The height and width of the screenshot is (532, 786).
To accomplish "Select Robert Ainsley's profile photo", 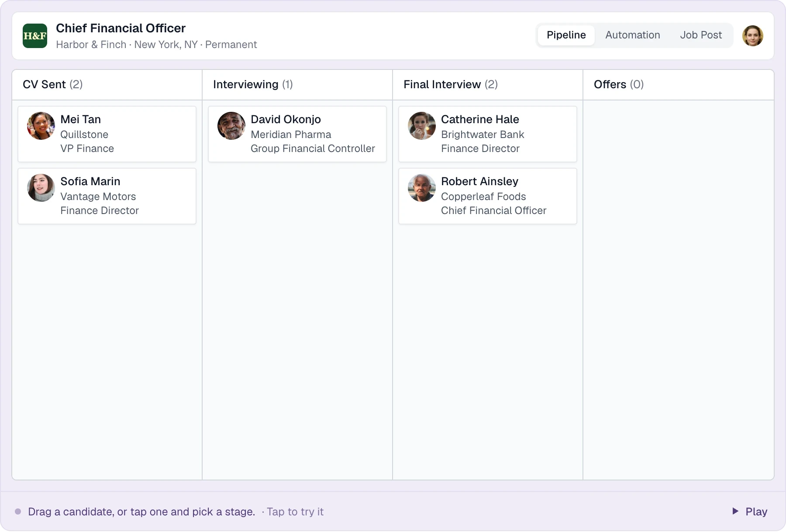I will (422, 188).
